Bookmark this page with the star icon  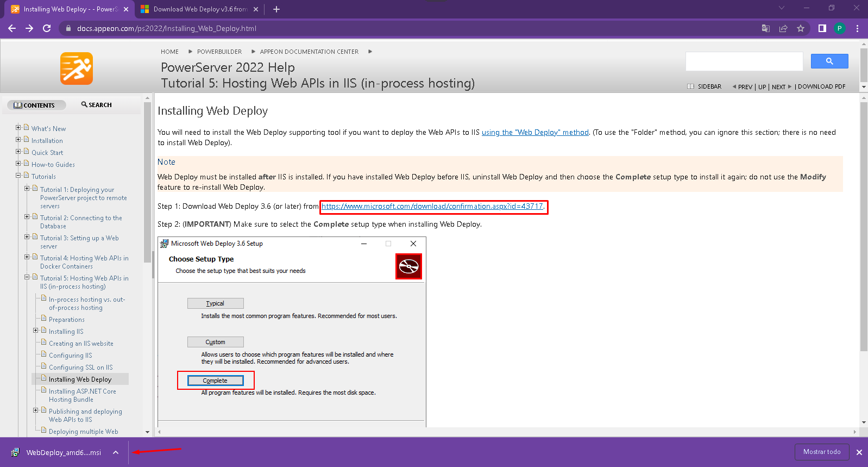click(800, 28)
